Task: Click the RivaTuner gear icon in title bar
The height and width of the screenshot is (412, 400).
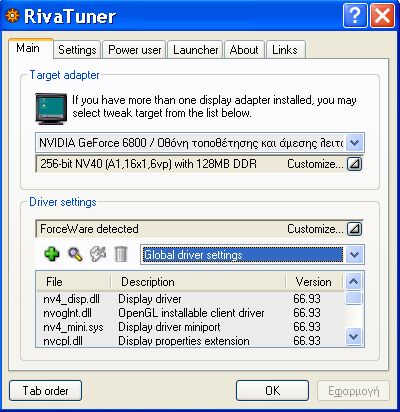Action: point(12,15)
